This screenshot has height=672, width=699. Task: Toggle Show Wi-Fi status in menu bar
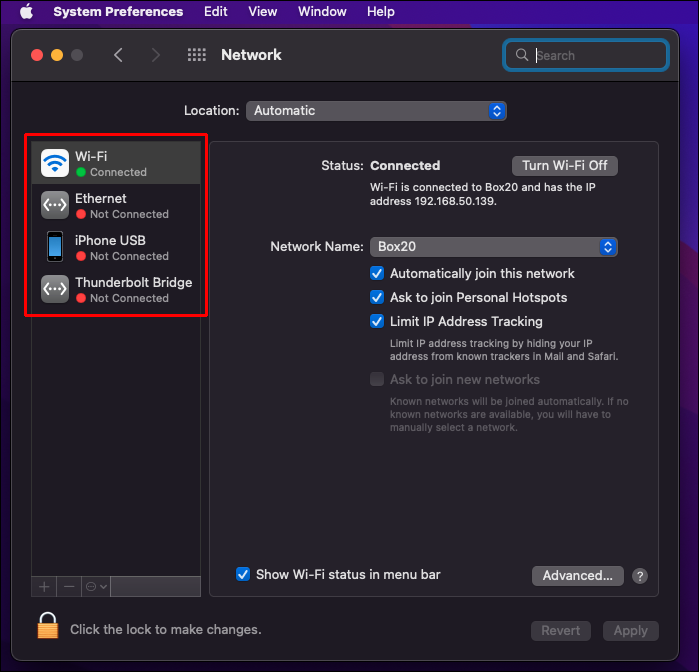243,574
